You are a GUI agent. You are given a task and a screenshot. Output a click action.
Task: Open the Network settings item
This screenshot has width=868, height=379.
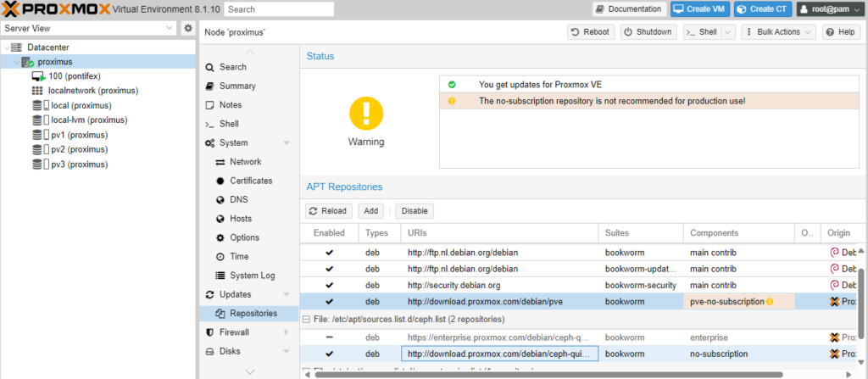(x=248, y=162)
